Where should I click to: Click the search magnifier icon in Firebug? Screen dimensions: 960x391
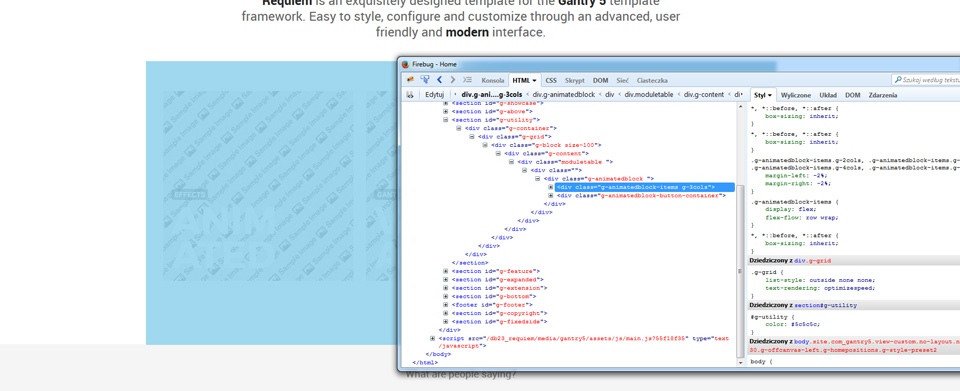pos(898,80)
